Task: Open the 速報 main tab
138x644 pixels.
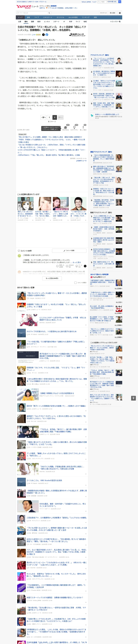Action: pyautogui.click(x=28, y=17)
